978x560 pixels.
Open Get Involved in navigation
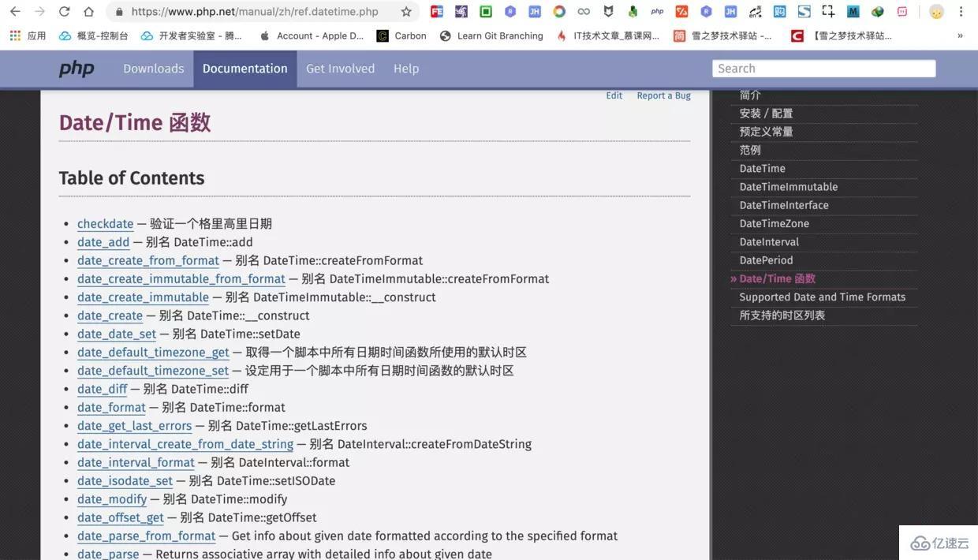point(340,69)
